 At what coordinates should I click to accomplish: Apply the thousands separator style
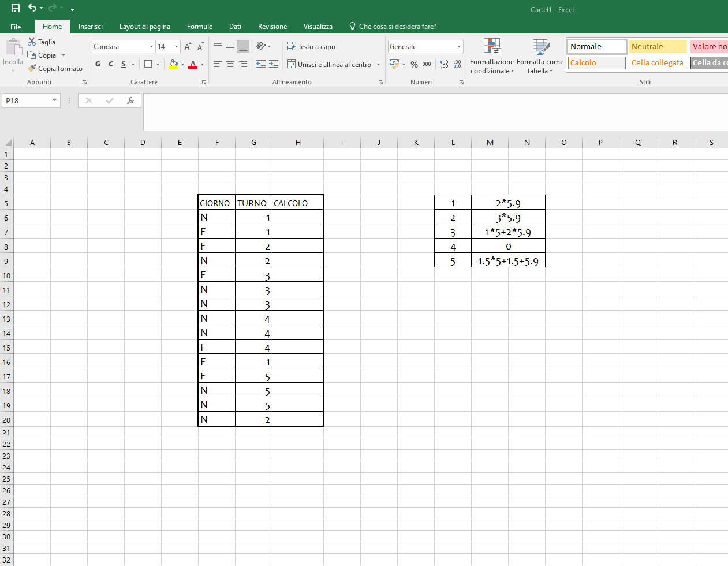pyautogui.click(x=427, y=64)
